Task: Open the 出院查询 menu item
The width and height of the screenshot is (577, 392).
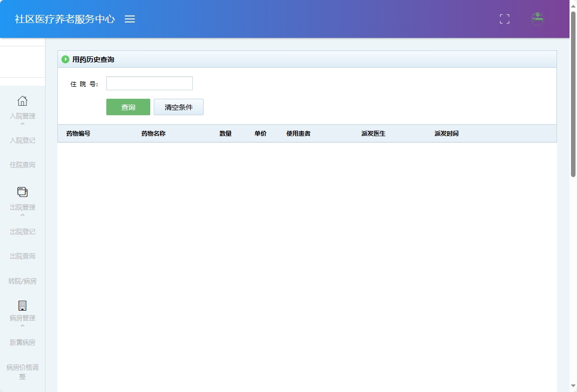Action: pos(22,256)
